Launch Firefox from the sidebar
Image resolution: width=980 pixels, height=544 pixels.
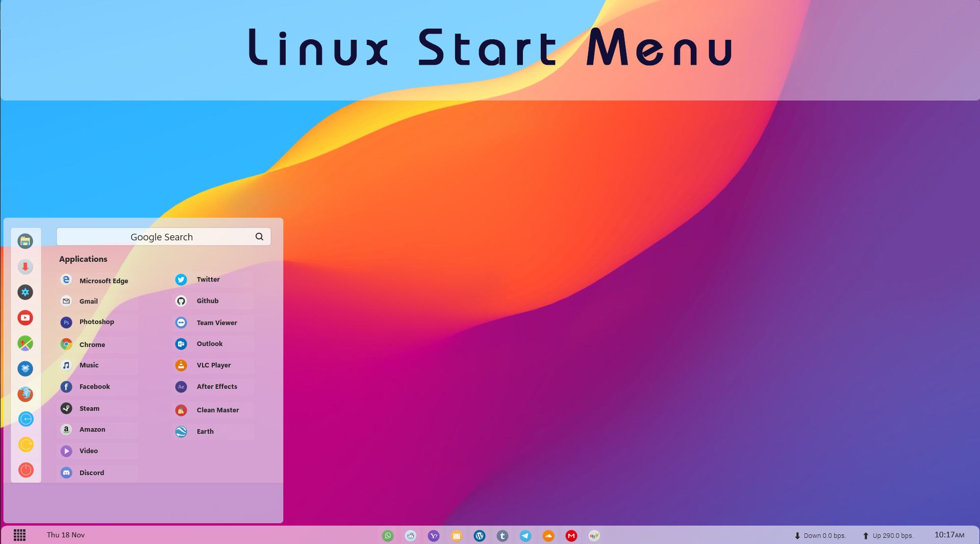pyautogui.click(x=26, y=394)
